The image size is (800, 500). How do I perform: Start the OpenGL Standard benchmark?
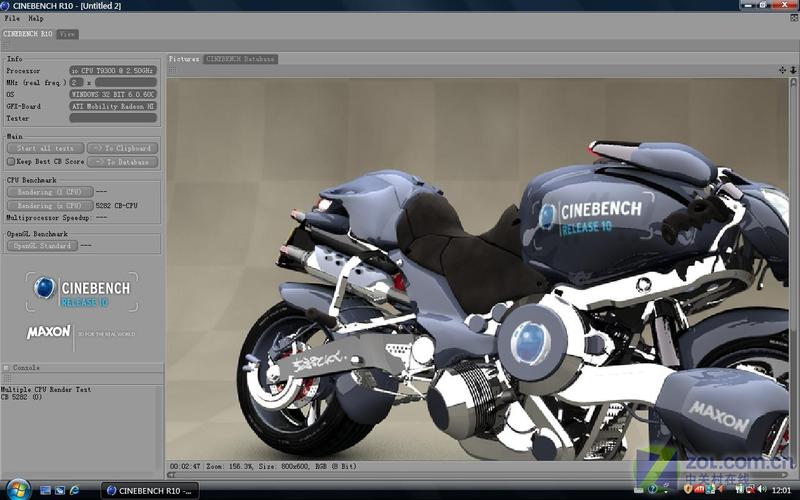[42, 246]
